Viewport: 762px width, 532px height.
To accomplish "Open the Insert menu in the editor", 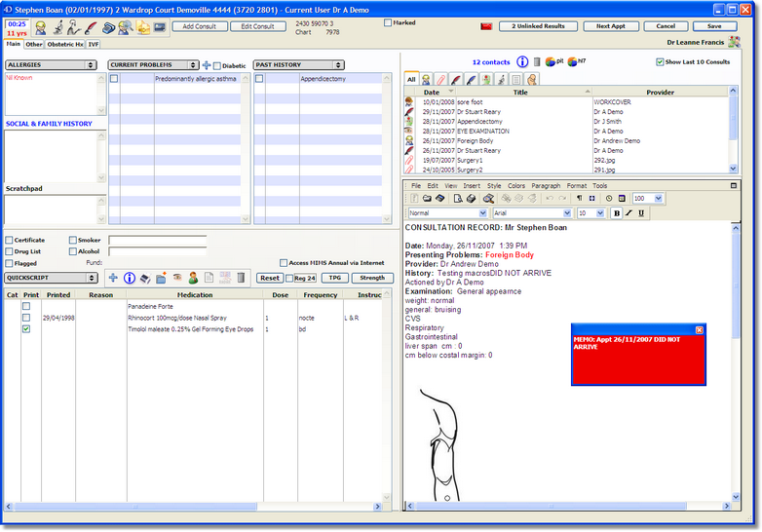I will [472, 185].
